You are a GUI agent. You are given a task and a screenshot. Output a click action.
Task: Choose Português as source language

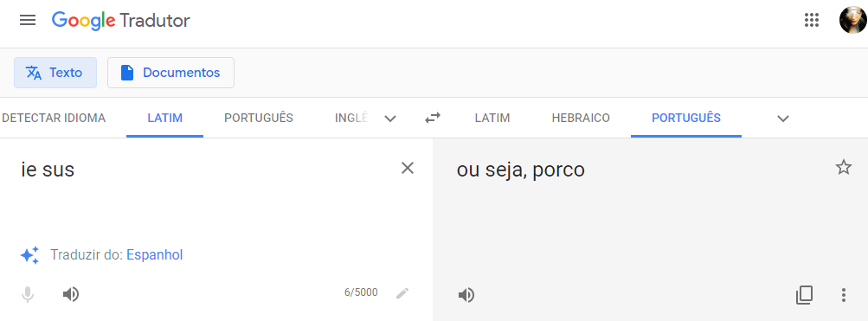click(x=259, y=118)
